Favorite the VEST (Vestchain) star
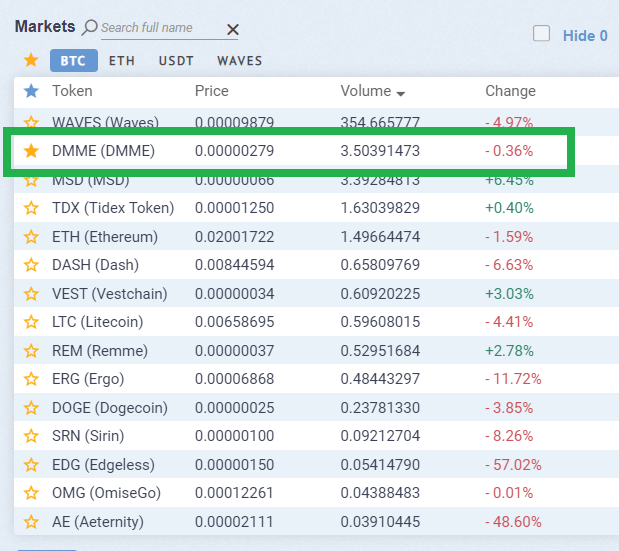The image size is (619, 551). (x=31, y=294)
